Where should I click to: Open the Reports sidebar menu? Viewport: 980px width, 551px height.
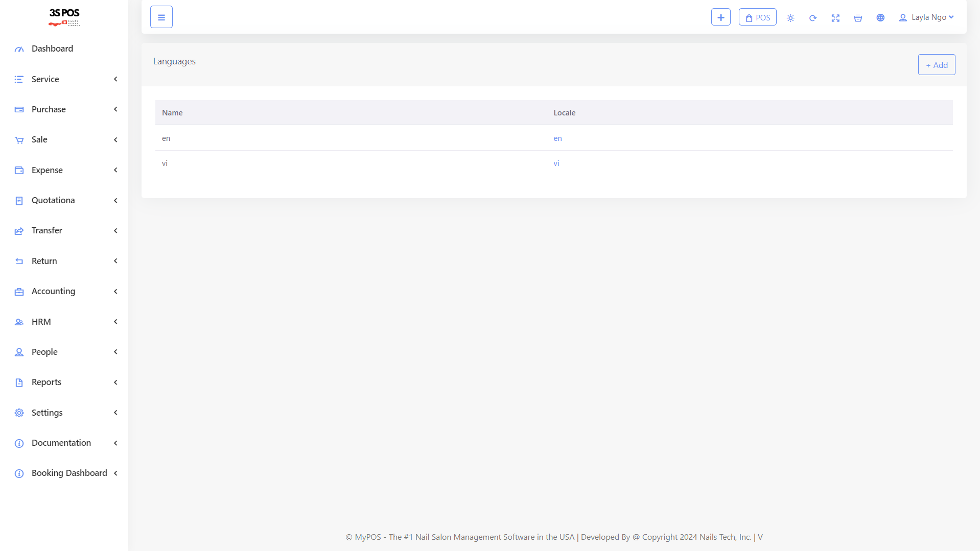(x=46, y=382)
